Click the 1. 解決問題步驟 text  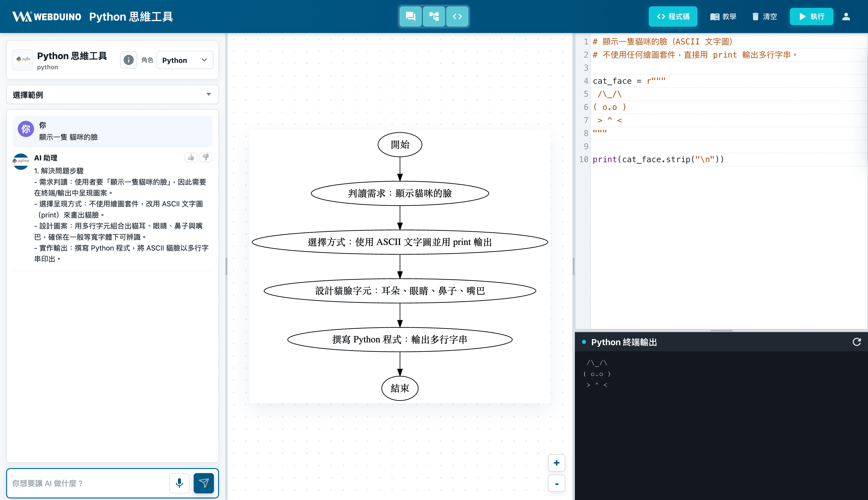pos(59,171)
